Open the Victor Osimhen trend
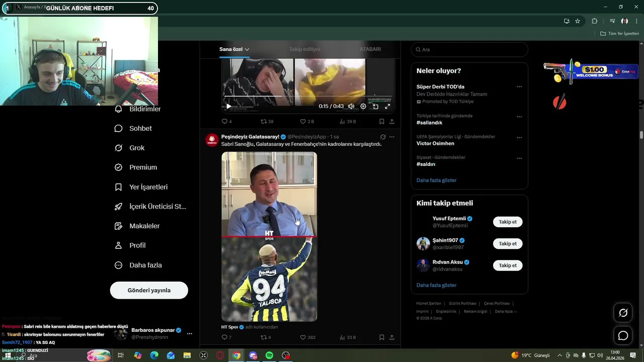 pos(435,143)
